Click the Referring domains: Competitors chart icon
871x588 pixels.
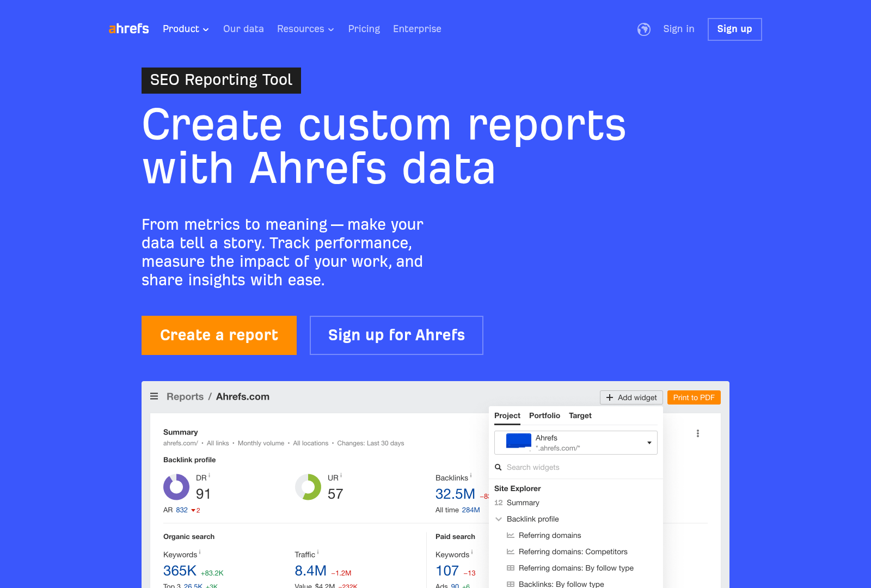(x=511, y=552)
